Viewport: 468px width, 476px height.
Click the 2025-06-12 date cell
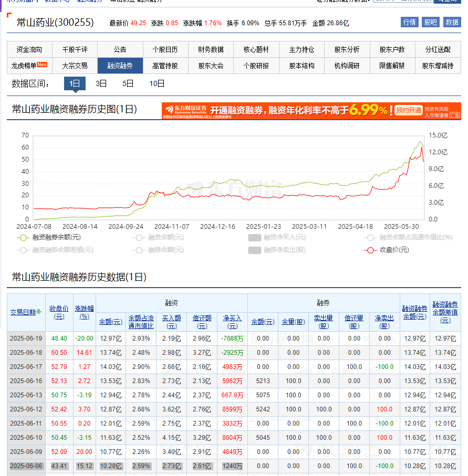(x=26, y=409)
